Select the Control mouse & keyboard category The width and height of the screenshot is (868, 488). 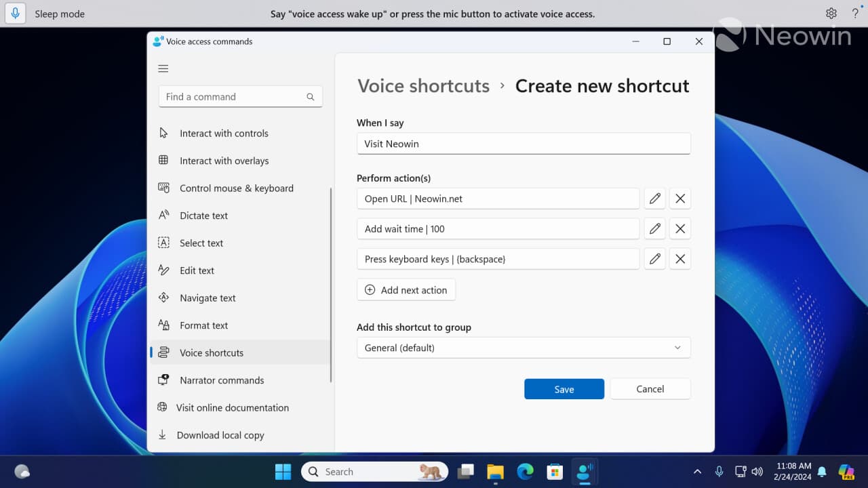pyautogui.click(x=236, y=188)
